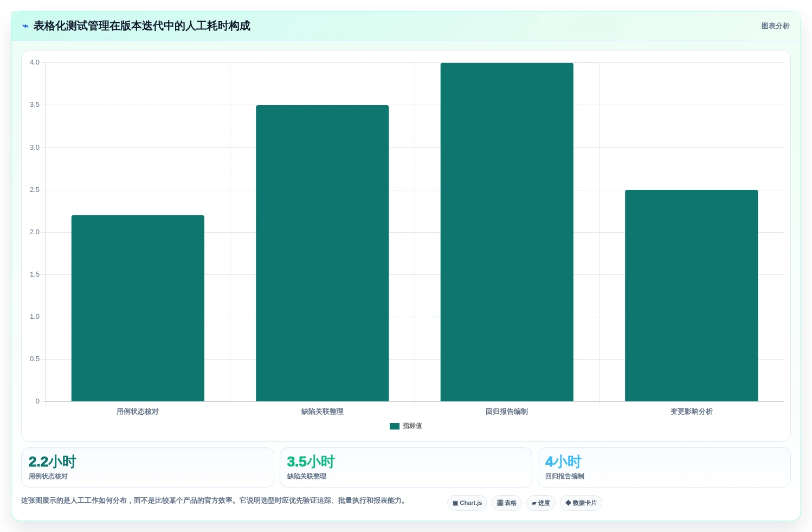Image resolution: width=812 pixels, height=532 pixels.
Task: Click the chart title 表格化测试管理在版本迭代中的人工耗时构成
Action: (142, 26)
